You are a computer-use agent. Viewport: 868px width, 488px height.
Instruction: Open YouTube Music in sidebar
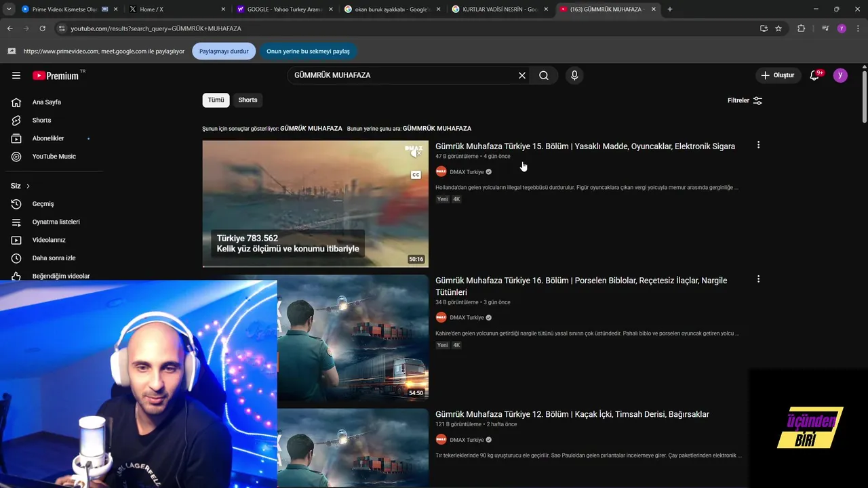click(x=56, y=157)
